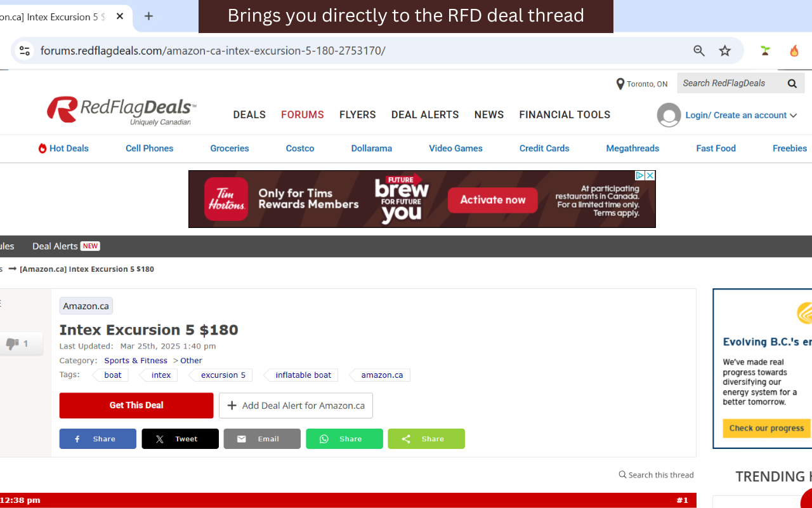This screenshot has width=812, height=508.
Task: Open Sports & Fitness category link
Action: click(x=136, y=361)
